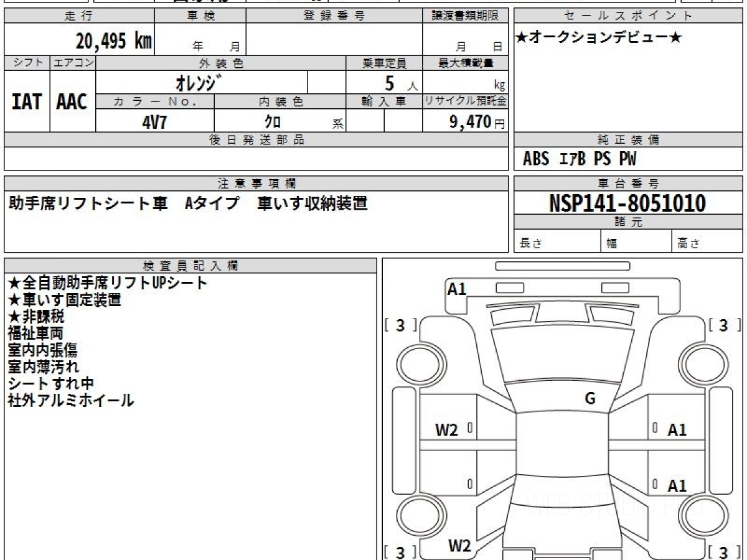
Task: Select the equipment text ABS エアB PS PW
Action: click(x=580, y=159)
